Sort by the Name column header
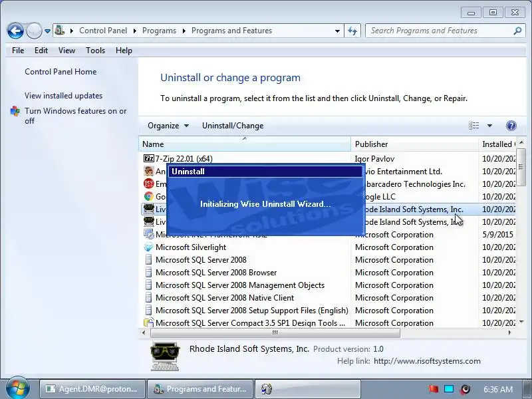Screen dimensions: 532x399 coord(245,144)
